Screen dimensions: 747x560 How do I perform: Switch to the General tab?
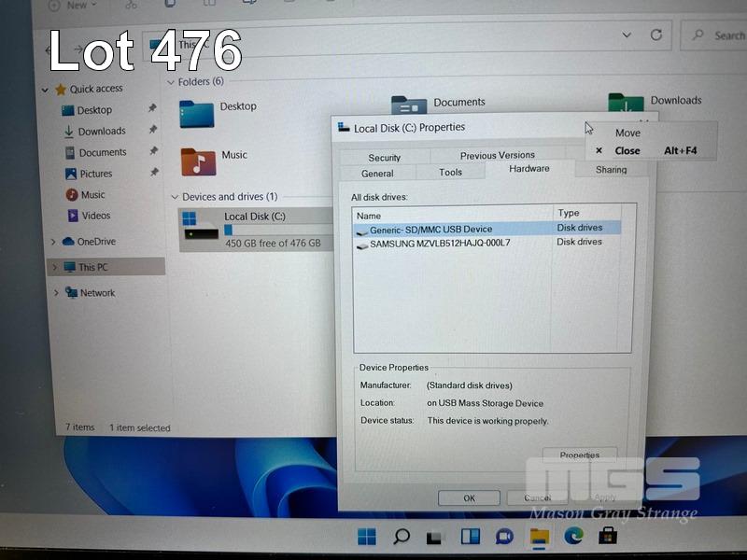[x=377, y=174]
